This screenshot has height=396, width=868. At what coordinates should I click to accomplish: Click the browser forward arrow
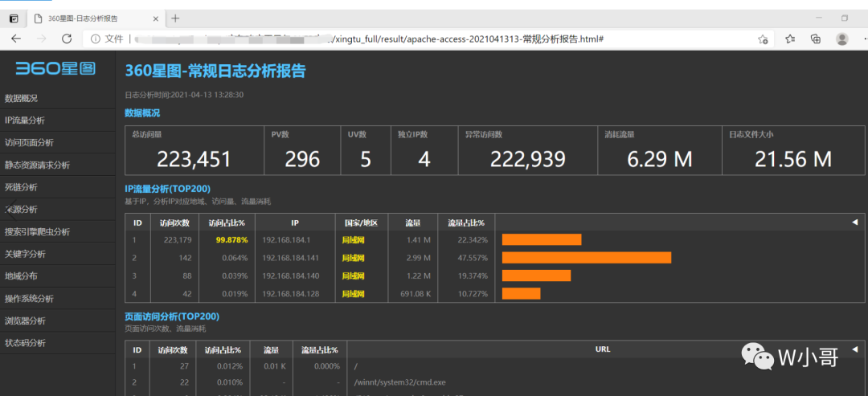[x=42, y=39]
